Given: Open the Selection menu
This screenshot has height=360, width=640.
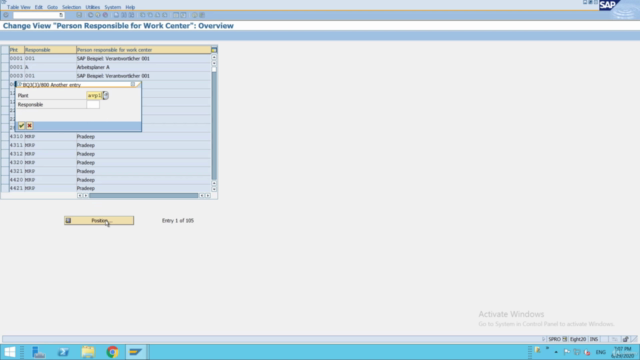Looking at the screenshot, I should (x=71, y=7).
